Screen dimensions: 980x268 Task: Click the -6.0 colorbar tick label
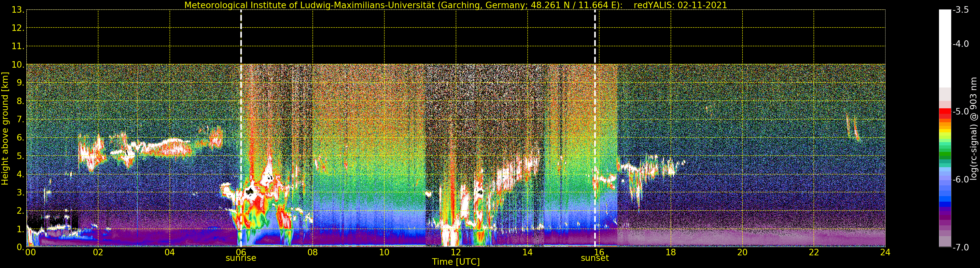(x=960, y=180)
